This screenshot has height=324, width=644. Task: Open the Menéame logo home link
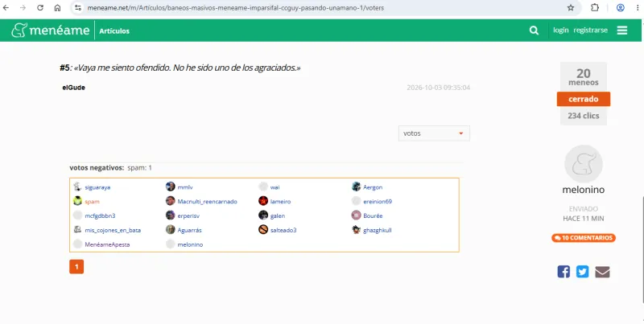(51, 31)
